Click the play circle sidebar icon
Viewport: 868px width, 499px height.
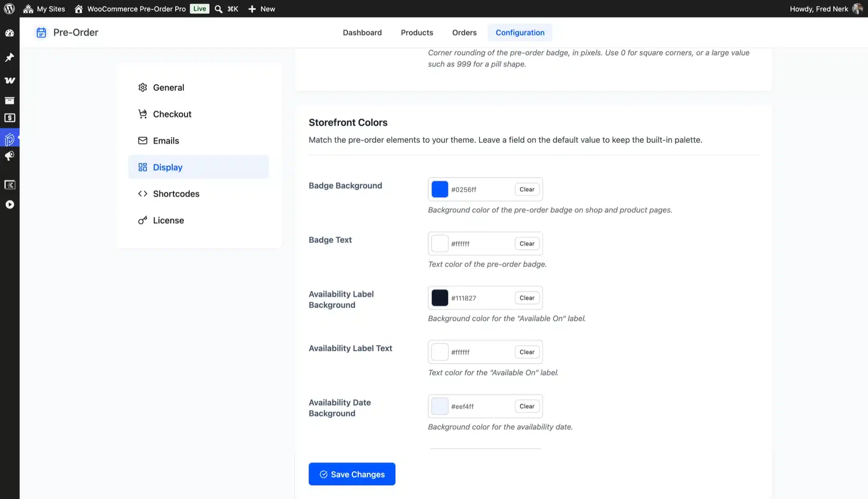tap(9, 204)
